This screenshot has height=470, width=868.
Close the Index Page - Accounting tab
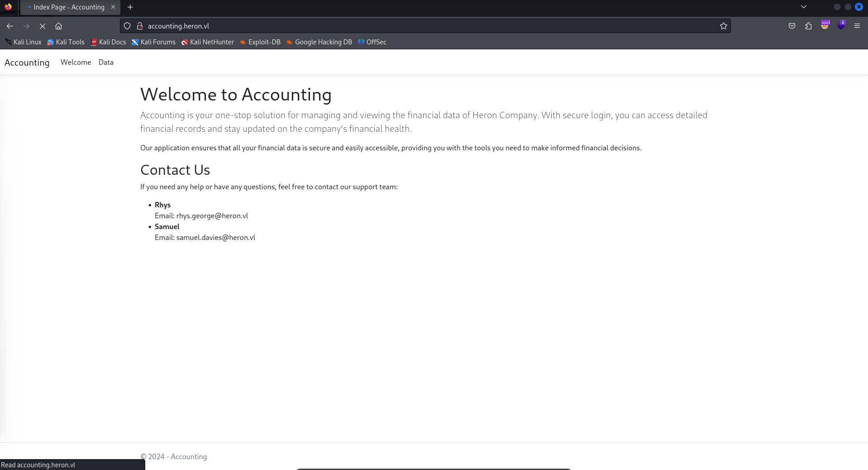113,7
